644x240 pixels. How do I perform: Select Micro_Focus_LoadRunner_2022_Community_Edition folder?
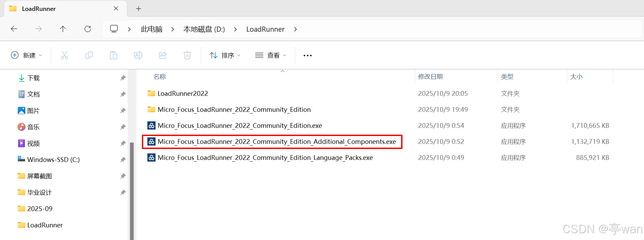(234, 109)
